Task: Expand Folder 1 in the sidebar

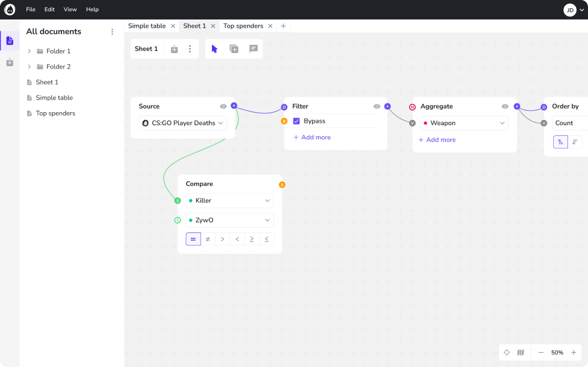Action: [x=29, y=51]
